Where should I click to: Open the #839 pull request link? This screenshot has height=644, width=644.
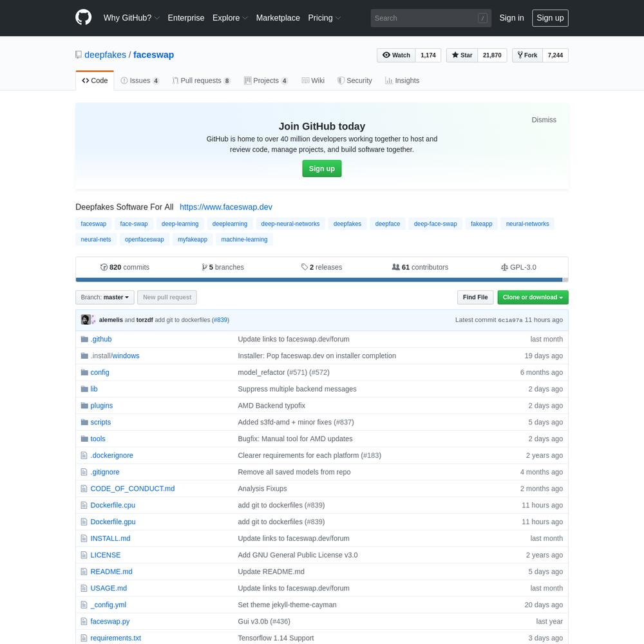220,319
